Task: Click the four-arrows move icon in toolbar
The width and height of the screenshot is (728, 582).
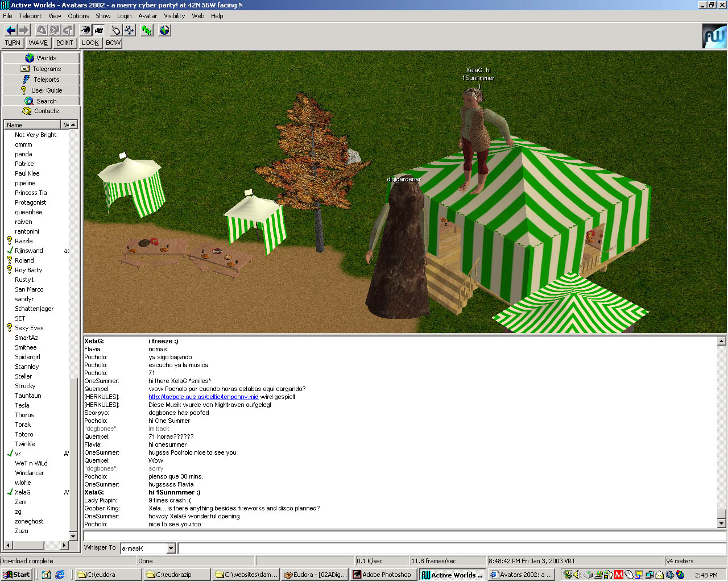Action: (129, 30)
